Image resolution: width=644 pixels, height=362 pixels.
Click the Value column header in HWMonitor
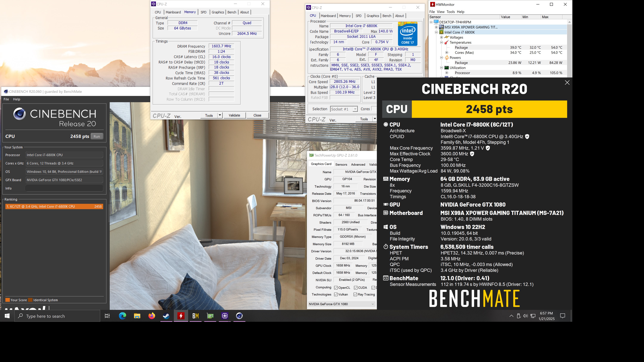tap(510, 17)
